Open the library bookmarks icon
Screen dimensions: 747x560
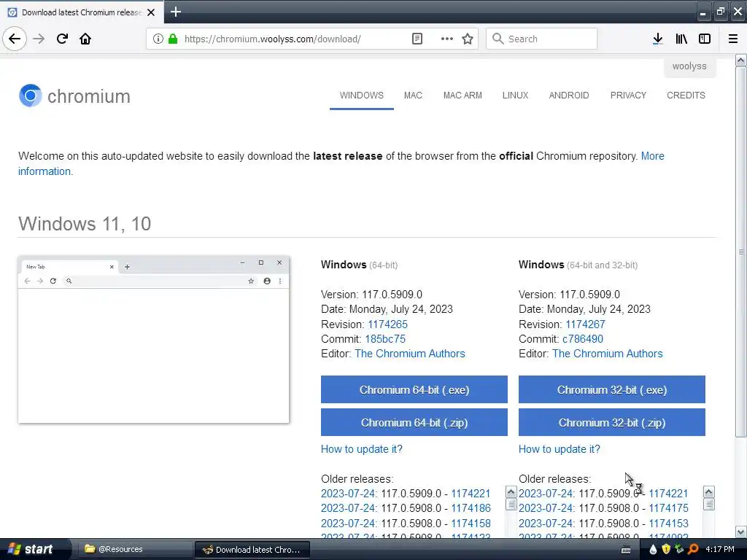click(681, 39)
